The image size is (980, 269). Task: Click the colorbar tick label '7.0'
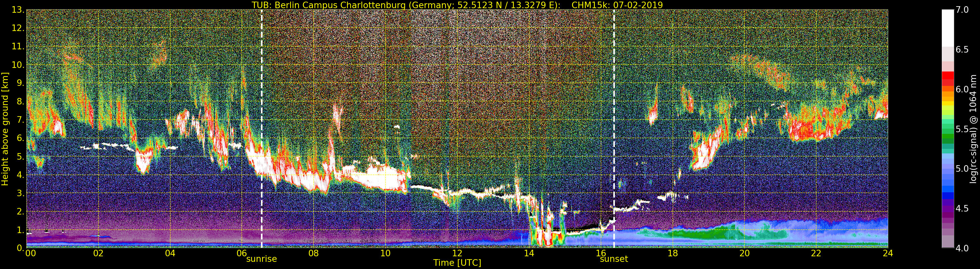tap(962, 10)
